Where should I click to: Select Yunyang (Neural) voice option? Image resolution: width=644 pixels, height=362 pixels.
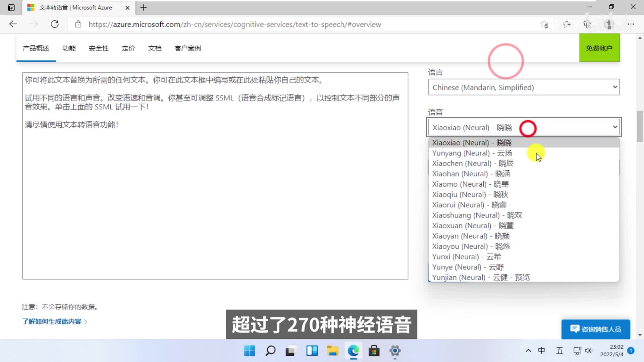[472, 153]
